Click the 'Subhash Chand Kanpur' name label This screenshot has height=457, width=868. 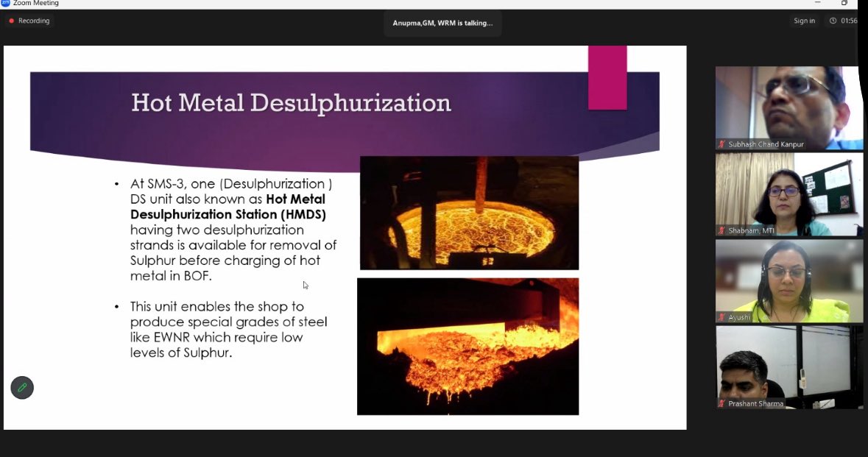766,144
